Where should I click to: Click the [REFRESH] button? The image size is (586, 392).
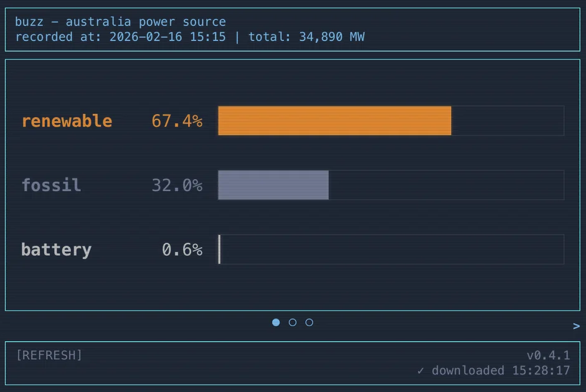[48, 355]
